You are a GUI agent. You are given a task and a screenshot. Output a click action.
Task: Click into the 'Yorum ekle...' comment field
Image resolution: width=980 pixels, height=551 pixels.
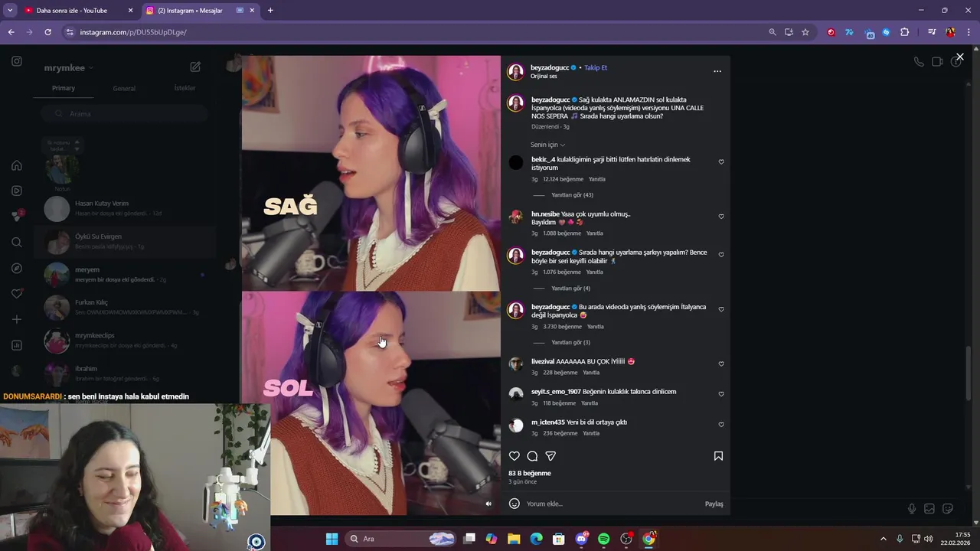pyautogui.click(x=611, y=504)
